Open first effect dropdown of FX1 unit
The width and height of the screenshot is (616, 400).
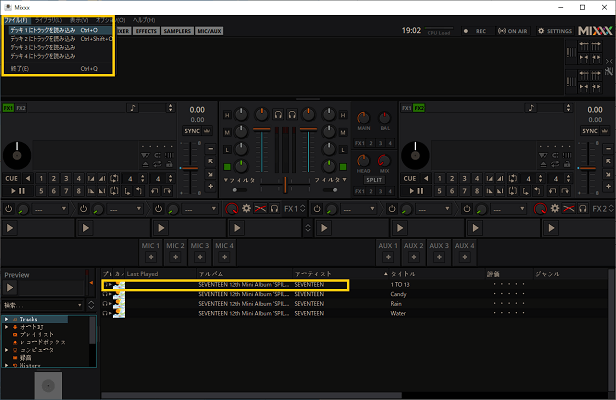(x=50, y=209)
